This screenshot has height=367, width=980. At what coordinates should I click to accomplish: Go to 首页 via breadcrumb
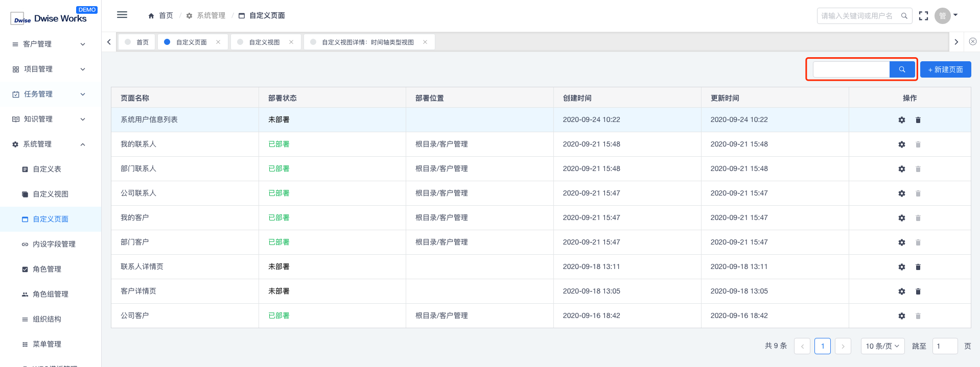coord(160,16)
